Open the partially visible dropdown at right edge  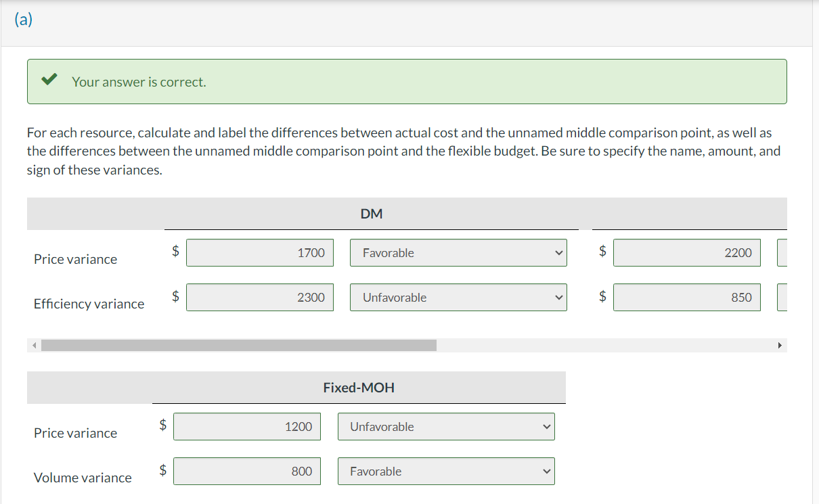[x=783, y=252]
